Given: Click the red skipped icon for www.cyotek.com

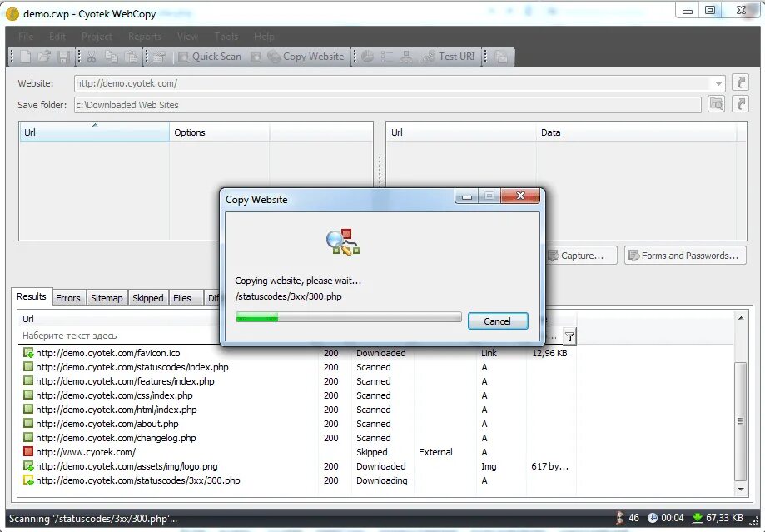Looking at the screenshot, I should point(28,452).
